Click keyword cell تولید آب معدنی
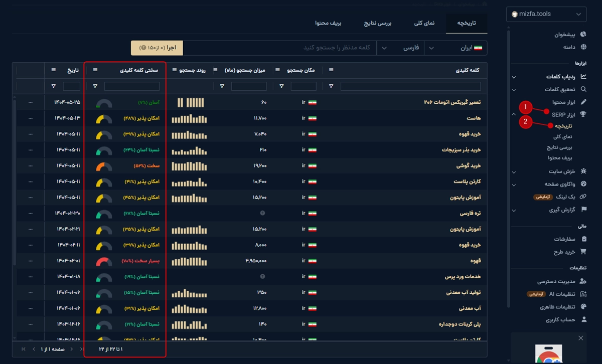The height and width of the screenshot is (364, 602). click(463, 292)
